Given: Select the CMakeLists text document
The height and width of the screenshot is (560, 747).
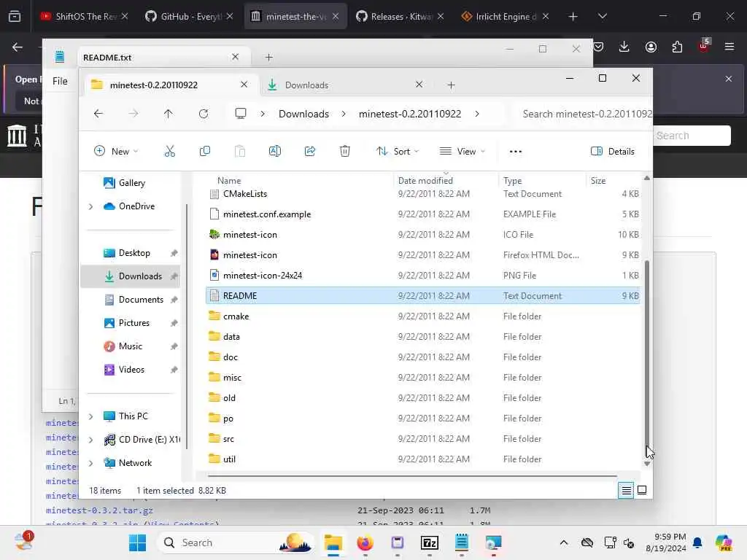Looking at the screenshot, I should [x=422, y=194].
